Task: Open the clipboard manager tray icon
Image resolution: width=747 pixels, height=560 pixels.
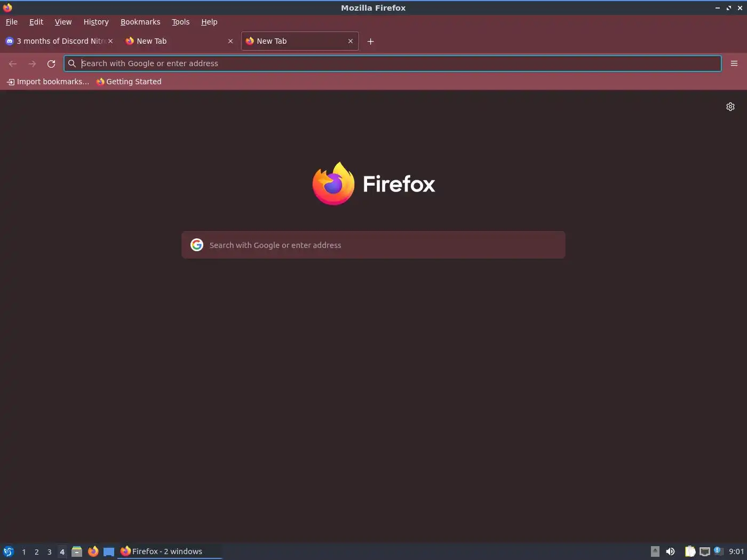Action: (690, 551)
